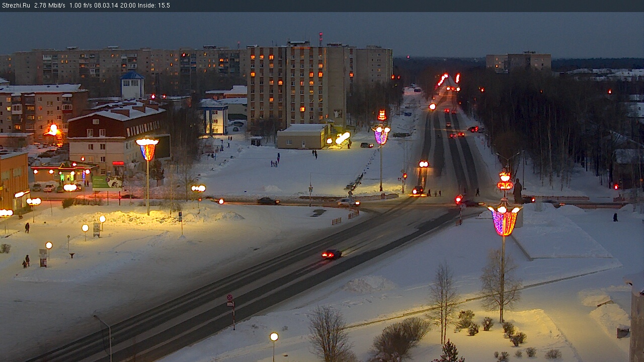Click the Inside: 15.5 temperature readout
Viewport: 644px width, 362px height.
pos(154,6)
